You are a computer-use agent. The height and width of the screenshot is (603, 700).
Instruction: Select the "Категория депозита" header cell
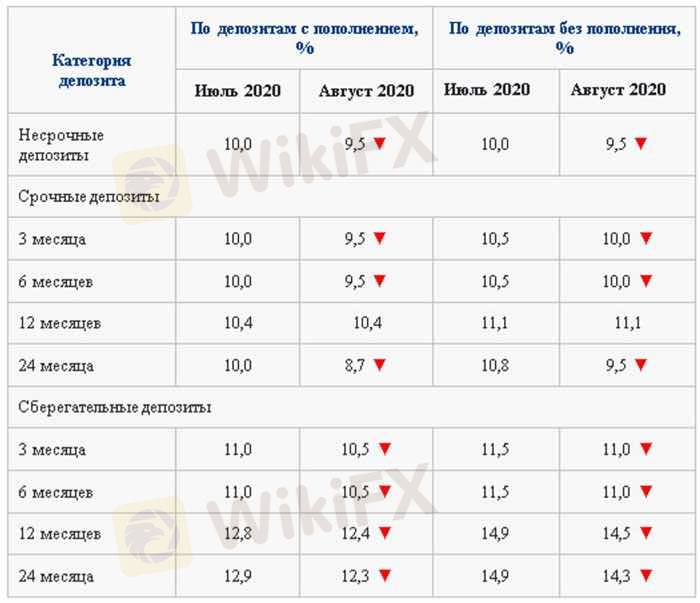pyautogui.click(x=90, y=70)
